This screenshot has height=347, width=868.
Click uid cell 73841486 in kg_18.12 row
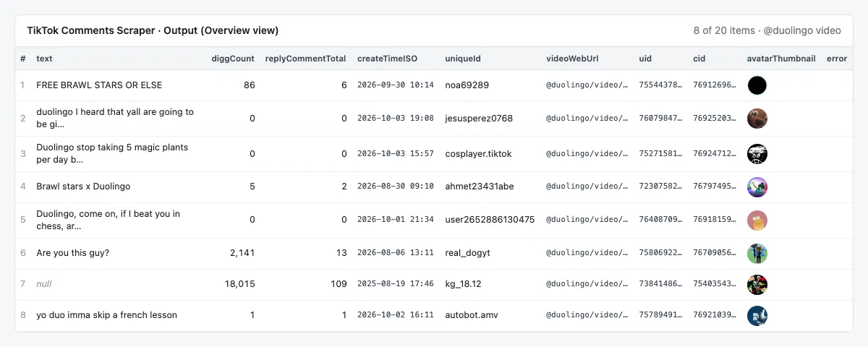coord(660,285)
